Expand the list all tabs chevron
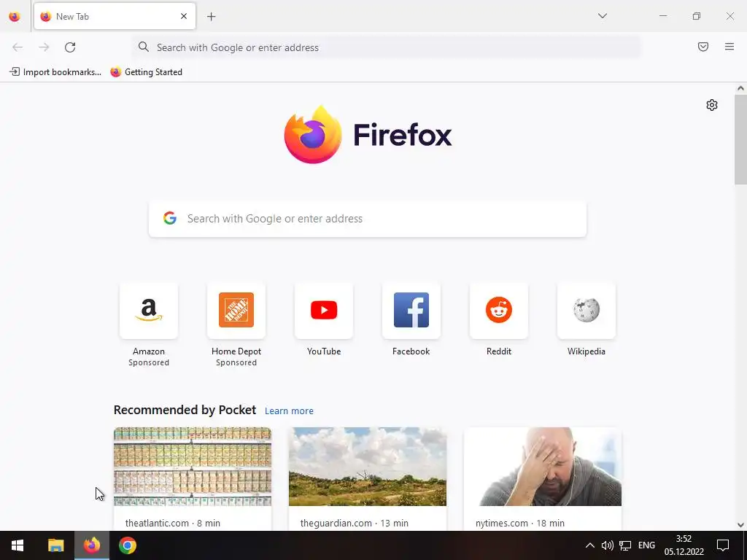Image resolution: width=747 pixels, height=560 pixels. click(x=603, y=16)
